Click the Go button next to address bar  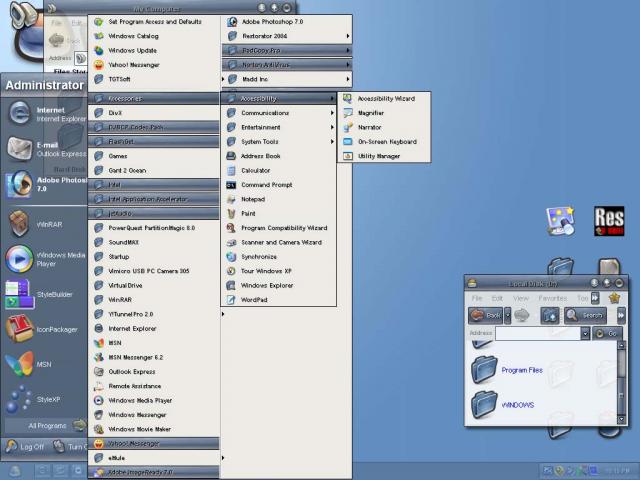coord(607,333)
